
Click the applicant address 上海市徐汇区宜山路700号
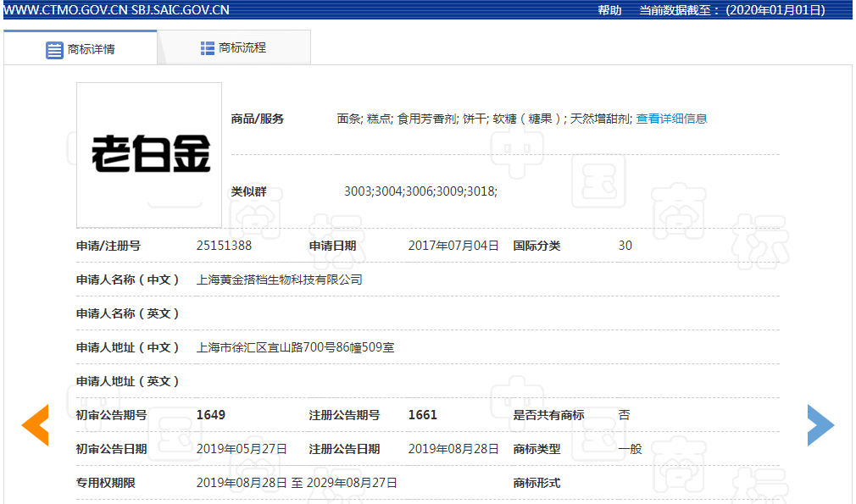point(295,347)
